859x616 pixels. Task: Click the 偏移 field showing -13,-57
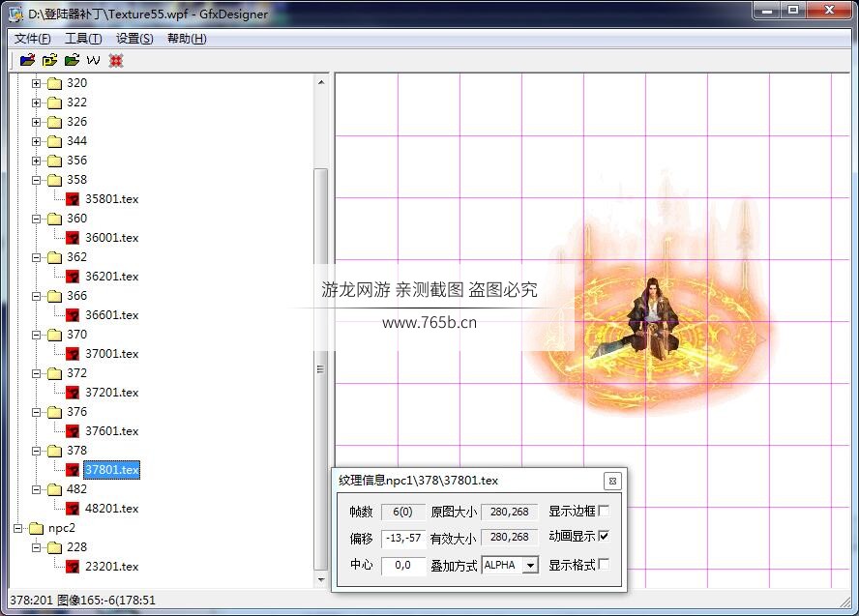click(x=403, y=538)
